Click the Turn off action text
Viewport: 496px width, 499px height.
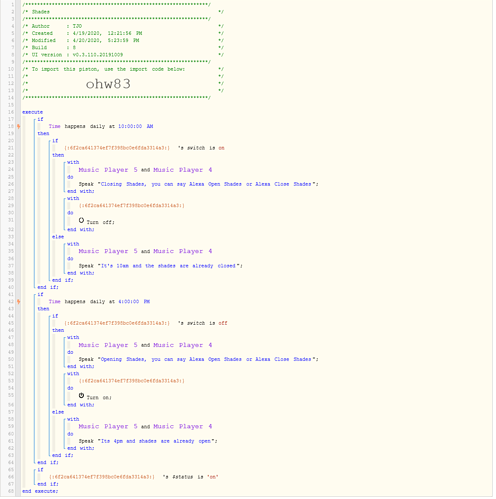coord(100,222)
